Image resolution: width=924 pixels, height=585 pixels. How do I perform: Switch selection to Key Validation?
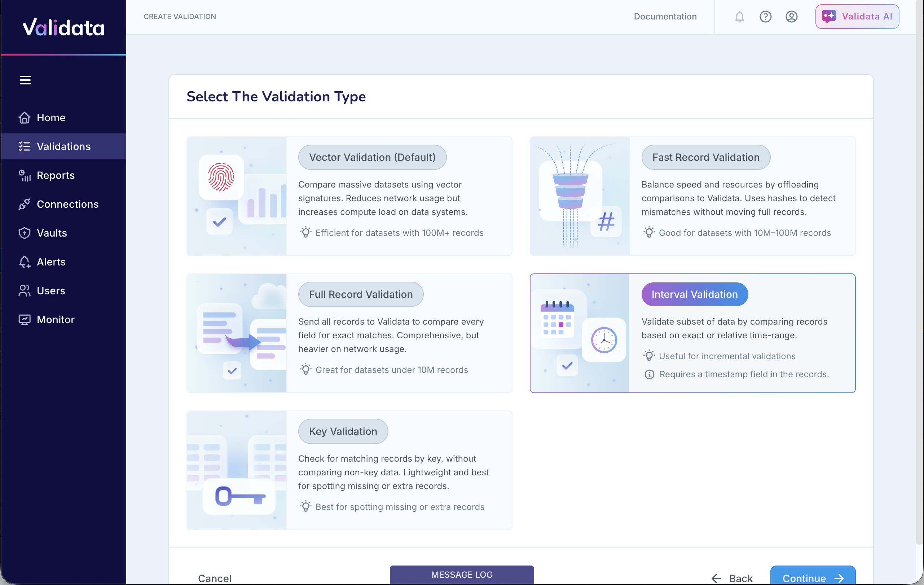click(343, 431)
